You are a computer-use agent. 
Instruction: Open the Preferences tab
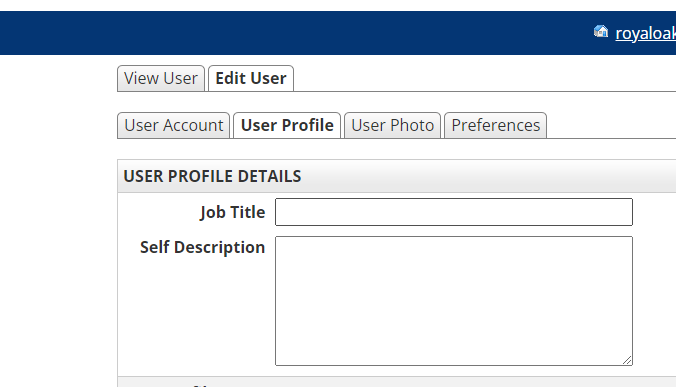coord(496,125)
